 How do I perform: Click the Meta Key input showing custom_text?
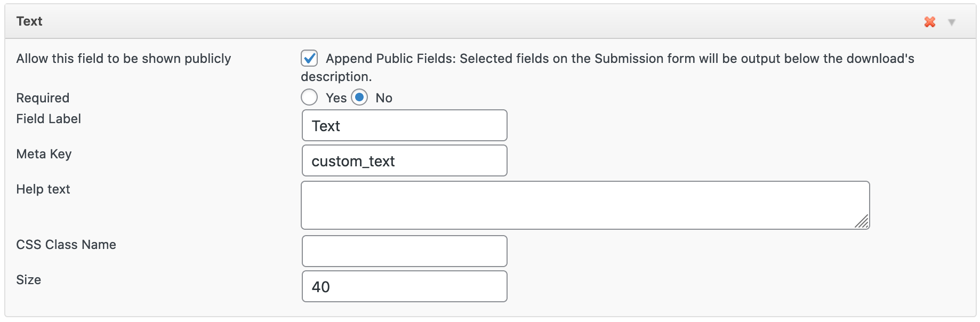pyautogui.click(x=404, y=161)
